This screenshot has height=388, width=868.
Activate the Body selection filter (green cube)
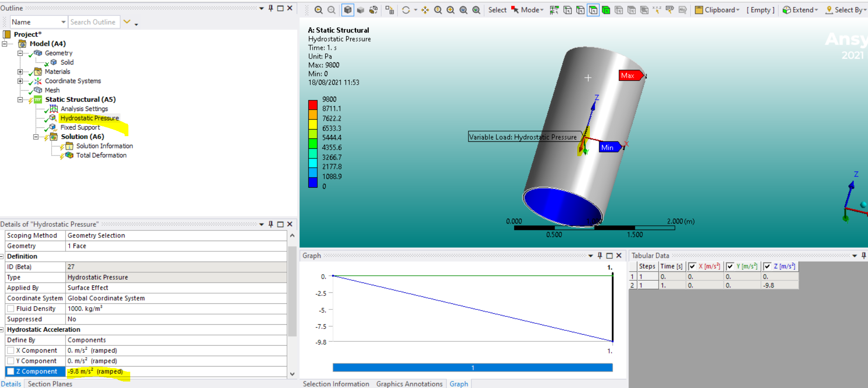(x=606, y=10)
